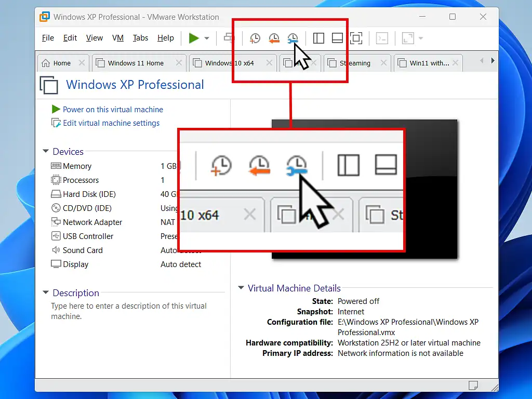Click 'Workstation 25H2 or later virtual machine' text
The width and height of the screenshot is (532, 399).
tap(409, 343)
